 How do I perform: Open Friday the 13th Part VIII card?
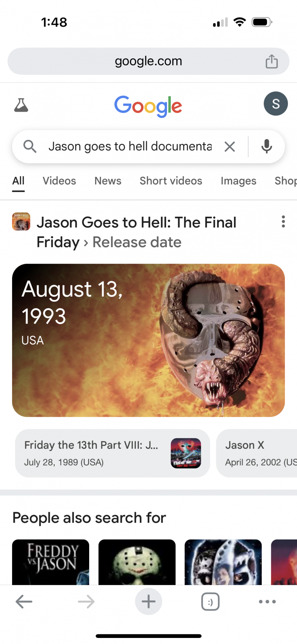tap(113, 453)
